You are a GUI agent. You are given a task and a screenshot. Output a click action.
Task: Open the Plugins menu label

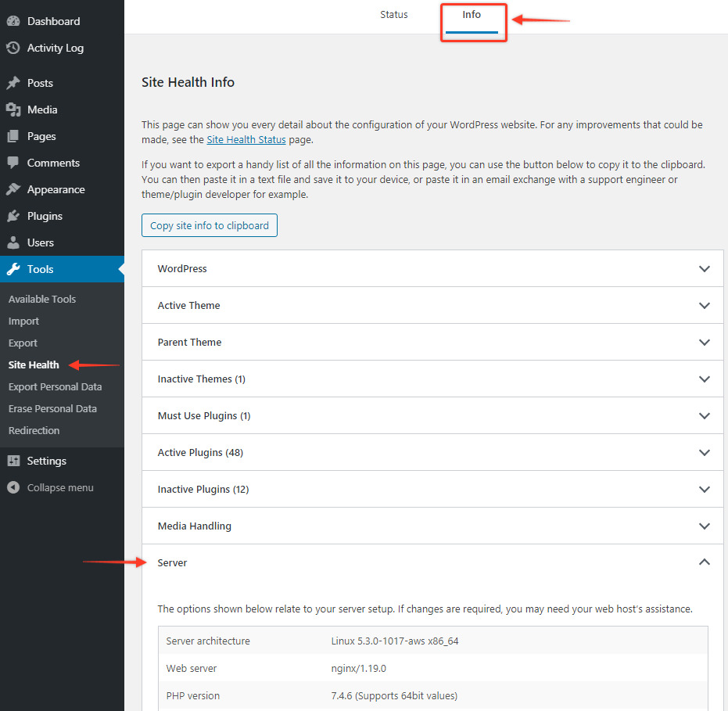tap(45, 216)
